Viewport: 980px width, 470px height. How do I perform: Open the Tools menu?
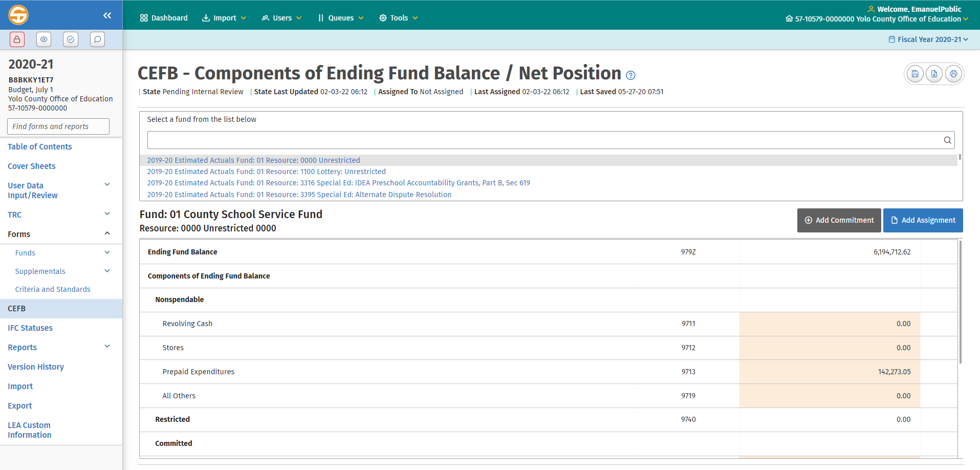[x=398, y=17]
